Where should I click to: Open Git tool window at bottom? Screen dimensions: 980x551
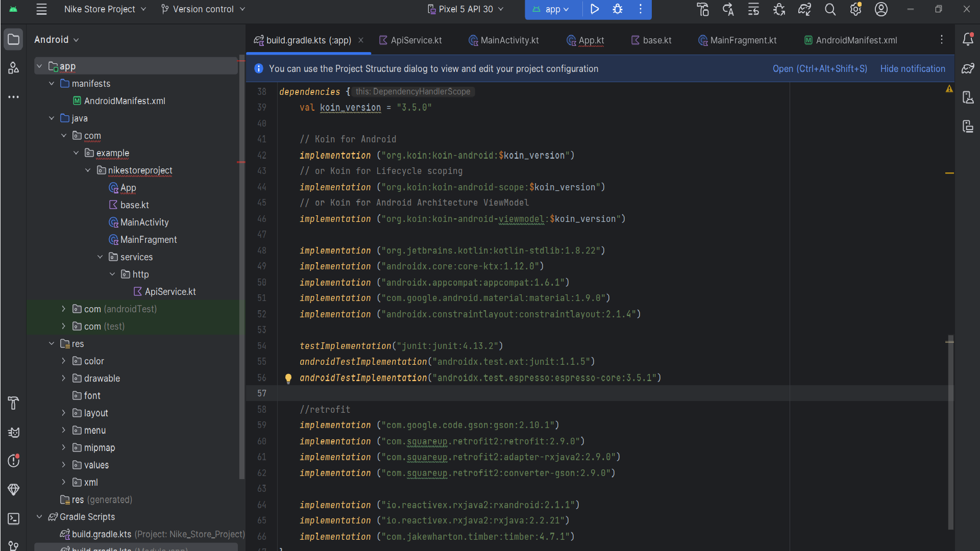click(14, 545)
